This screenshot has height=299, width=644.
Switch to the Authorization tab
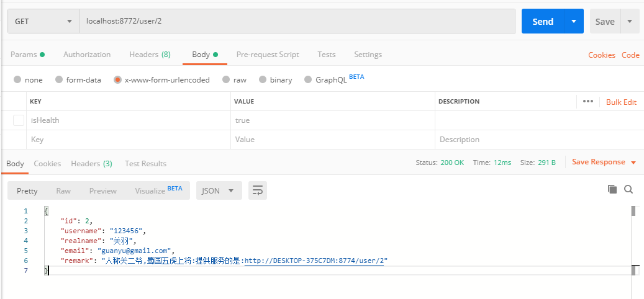point(87,55)
